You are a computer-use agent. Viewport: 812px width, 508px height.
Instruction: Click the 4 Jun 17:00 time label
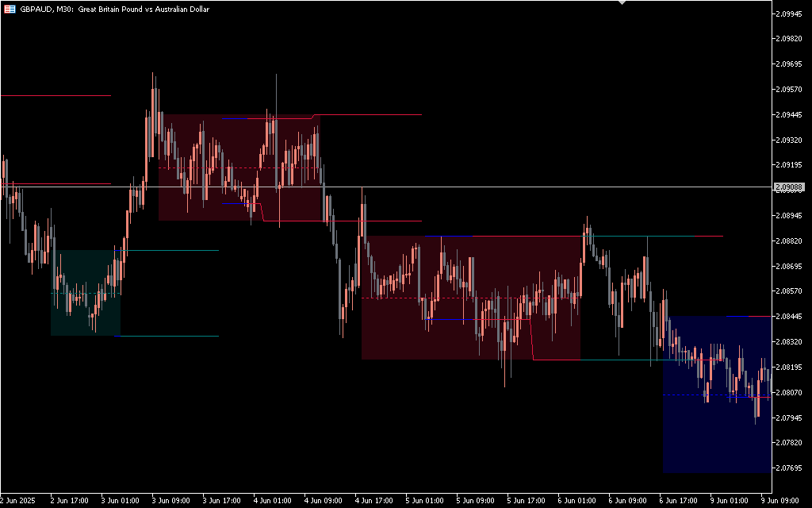click(x=375, y=501)
